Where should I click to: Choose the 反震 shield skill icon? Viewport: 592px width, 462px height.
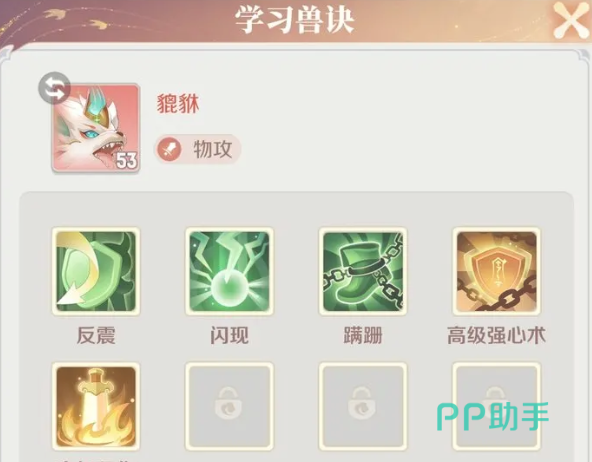(96, 271)
